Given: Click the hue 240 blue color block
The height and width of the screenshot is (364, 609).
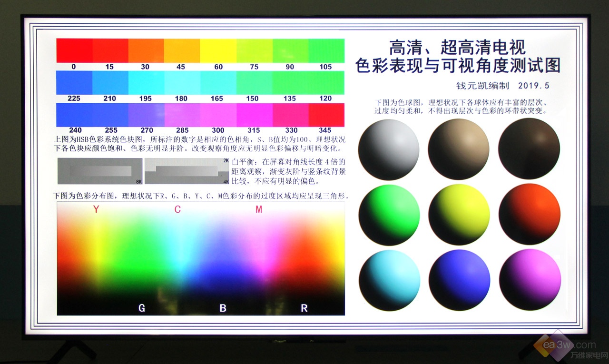Looking at the screenshot, I should click(x=74, y=115).
